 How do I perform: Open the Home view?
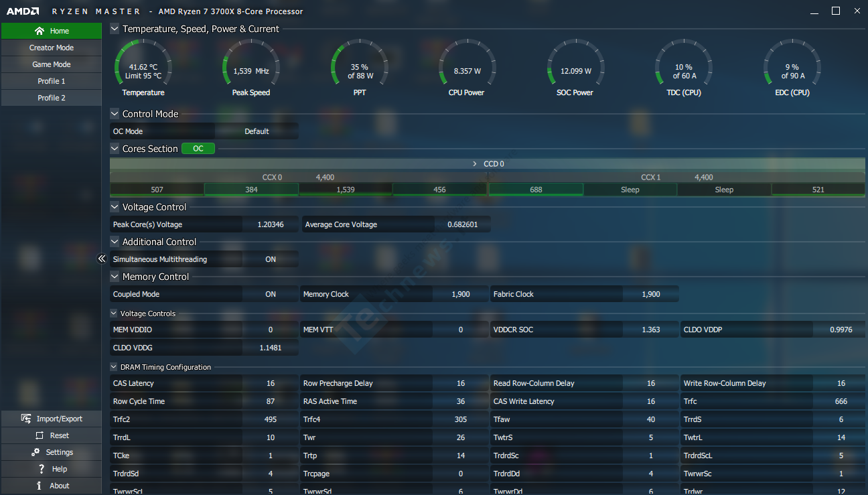tap(51, 31)
